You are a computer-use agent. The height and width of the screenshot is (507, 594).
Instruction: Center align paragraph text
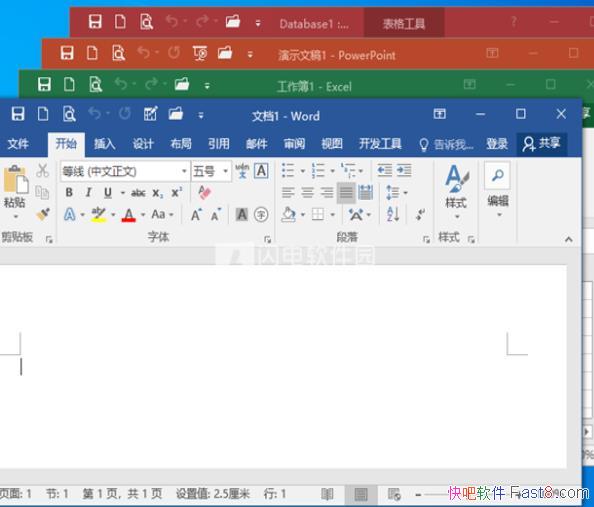coord(307,193)
